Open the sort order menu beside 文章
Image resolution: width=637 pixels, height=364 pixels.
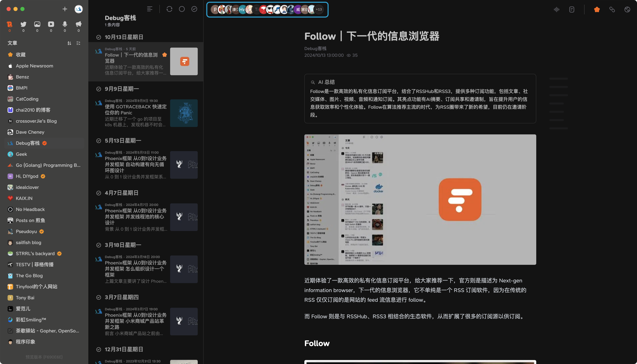pyautogui.click(x=69, y=43)
